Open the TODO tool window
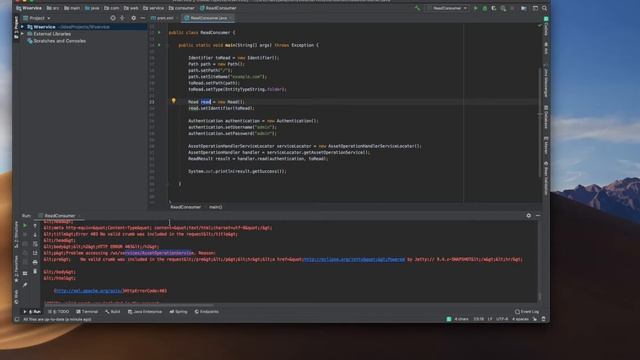Viewport: 640px width, 360px height. (x=59, y=311)
